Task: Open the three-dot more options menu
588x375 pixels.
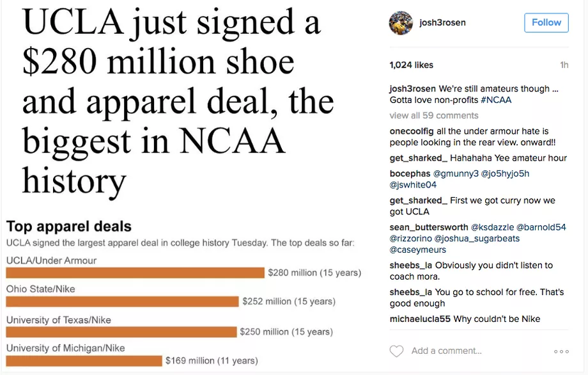Action: pos(561,351)
